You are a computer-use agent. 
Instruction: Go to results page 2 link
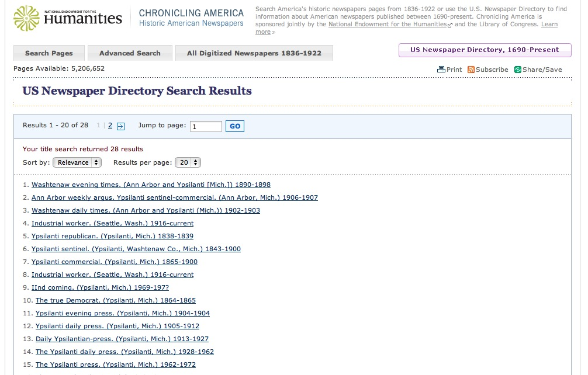point(110,125)
